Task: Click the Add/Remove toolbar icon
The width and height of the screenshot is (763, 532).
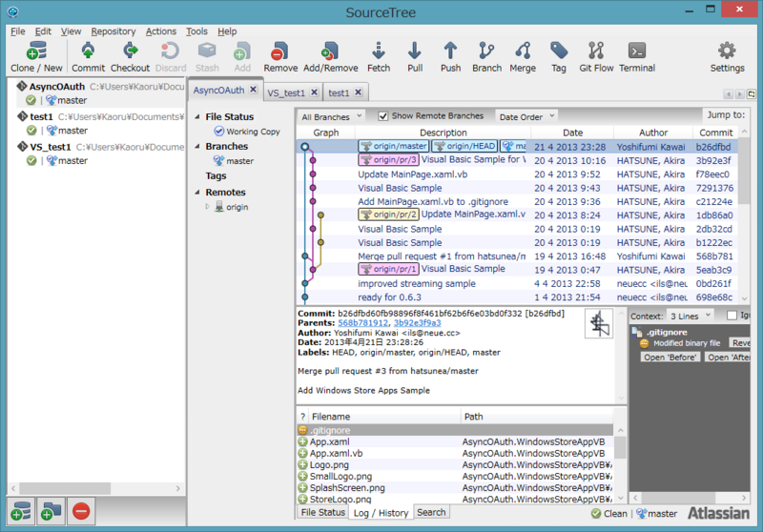Action: [330, 57]
